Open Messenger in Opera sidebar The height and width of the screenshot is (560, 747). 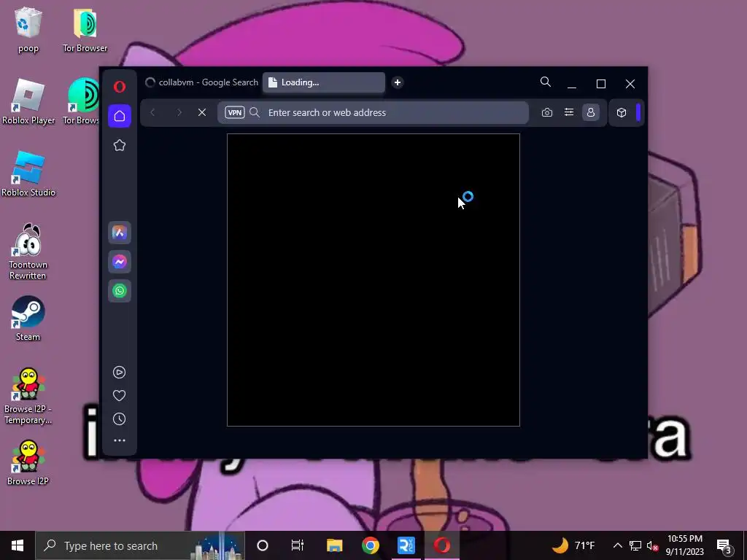click(120, 262)
